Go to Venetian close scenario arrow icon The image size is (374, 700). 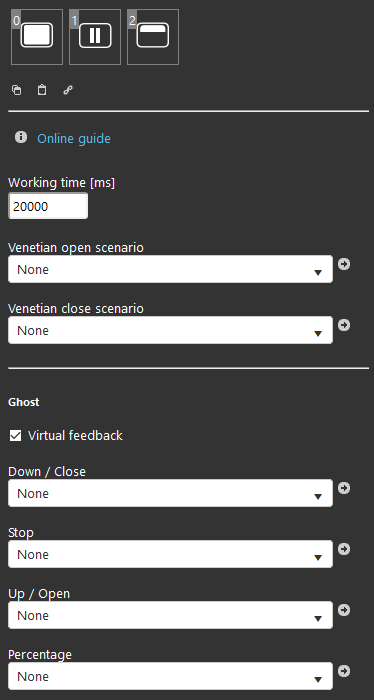point(344,325)
